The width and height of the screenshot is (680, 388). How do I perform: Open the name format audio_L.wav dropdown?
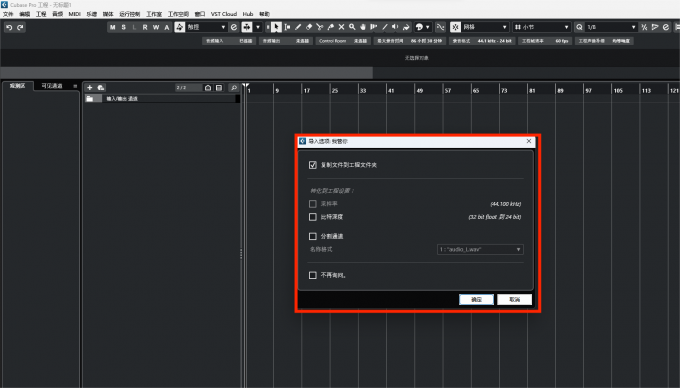click(480, 249)
